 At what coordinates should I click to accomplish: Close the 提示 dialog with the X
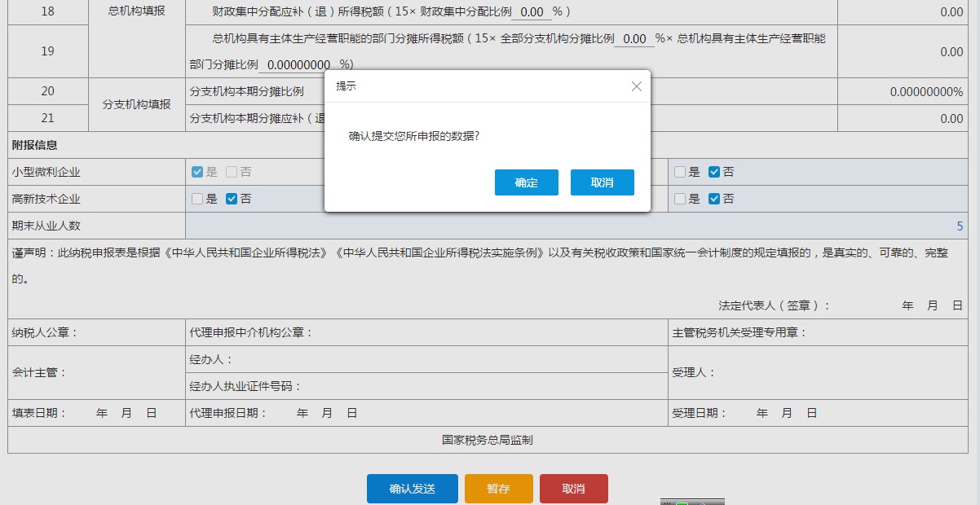(x=636, y=86)
